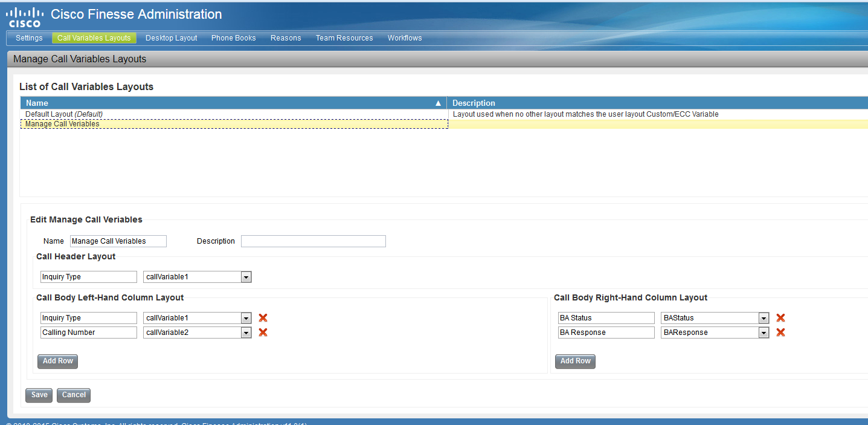
Task: Select the Manage Call Veriables list row
Action: (x=444, y=124)
